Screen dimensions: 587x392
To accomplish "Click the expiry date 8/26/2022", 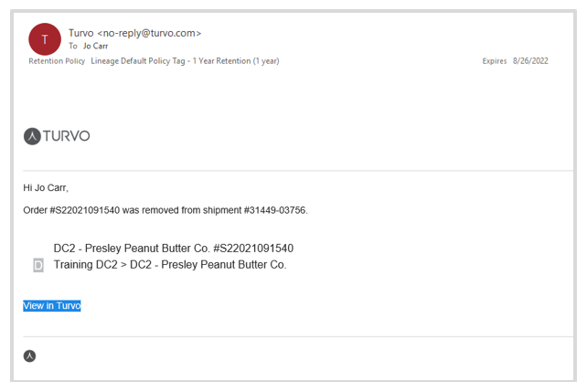I will pos(530,61).
